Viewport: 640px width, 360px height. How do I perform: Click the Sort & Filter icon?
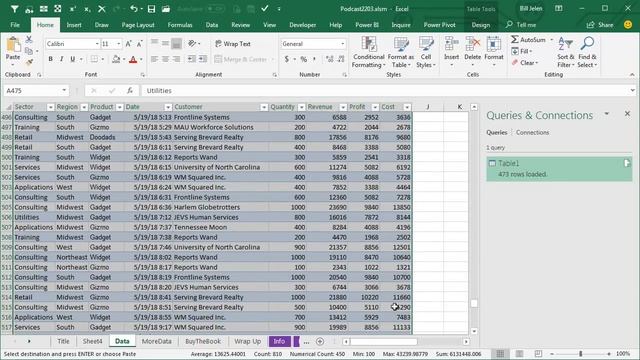click(x=566, y=44)
